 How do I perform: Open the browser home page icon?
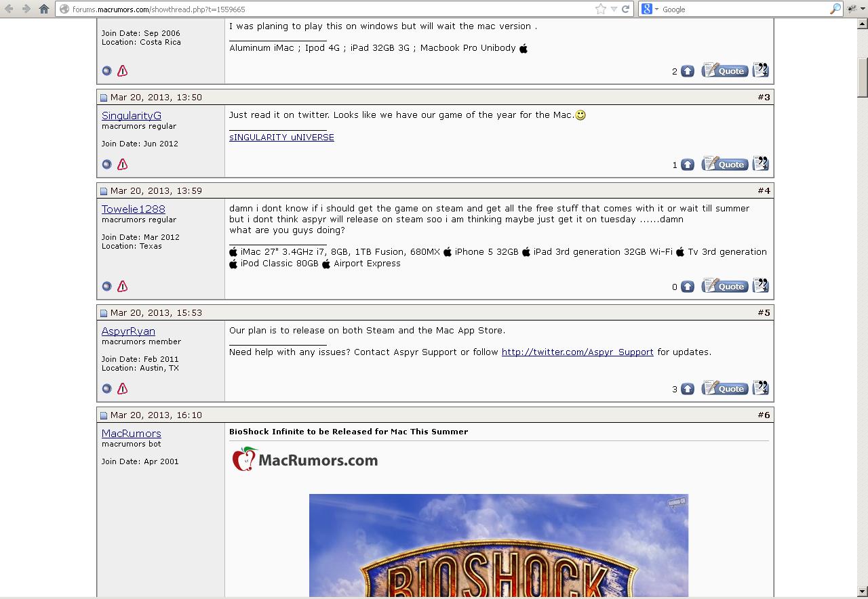pos(44,9)
